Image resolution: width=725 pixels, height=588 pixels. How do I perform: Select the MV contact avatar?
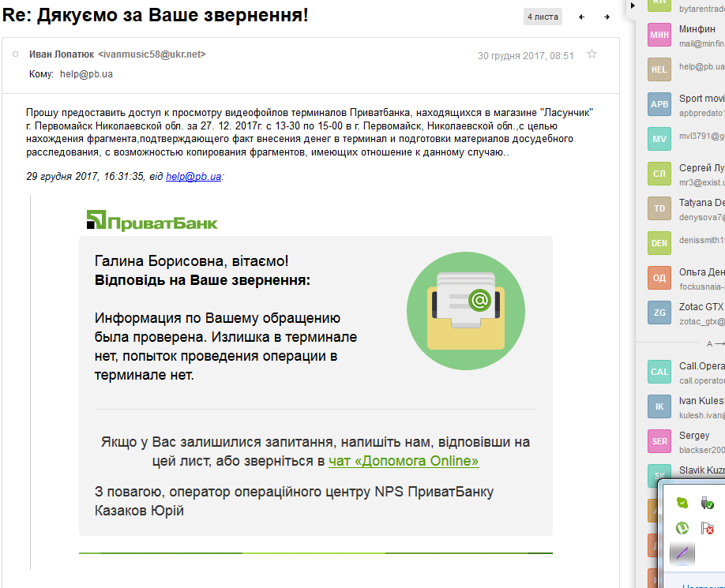(x=659, y=140)
